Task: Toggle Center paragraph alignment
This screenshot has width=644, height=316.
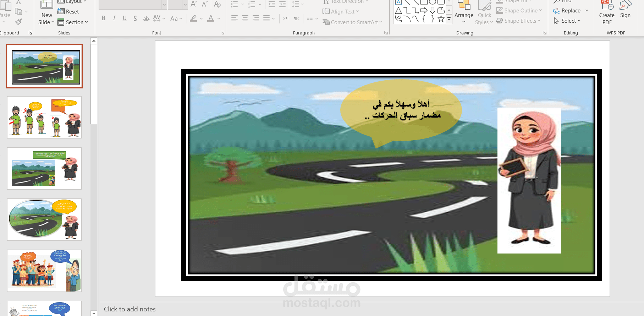Action: 245,18
